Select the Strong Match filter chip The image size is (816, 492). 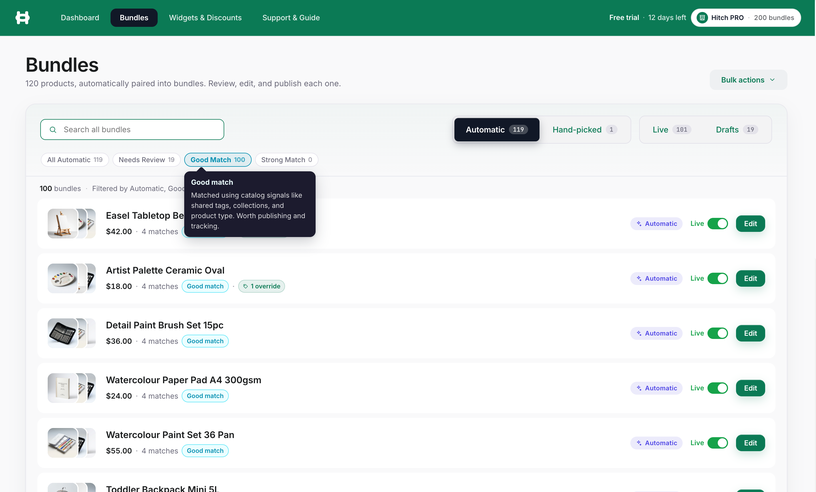[x=287, y=160]
